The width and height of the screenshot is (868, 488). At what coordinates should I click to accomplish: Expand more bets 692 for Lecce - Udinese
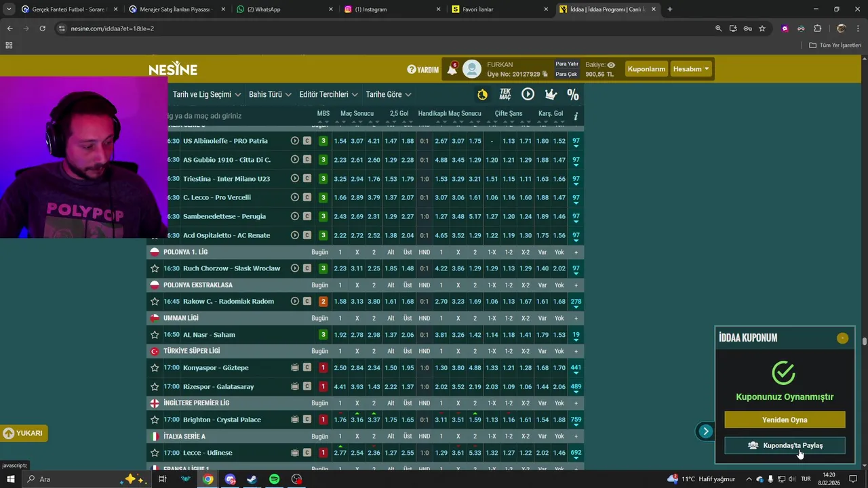[576, 453]
